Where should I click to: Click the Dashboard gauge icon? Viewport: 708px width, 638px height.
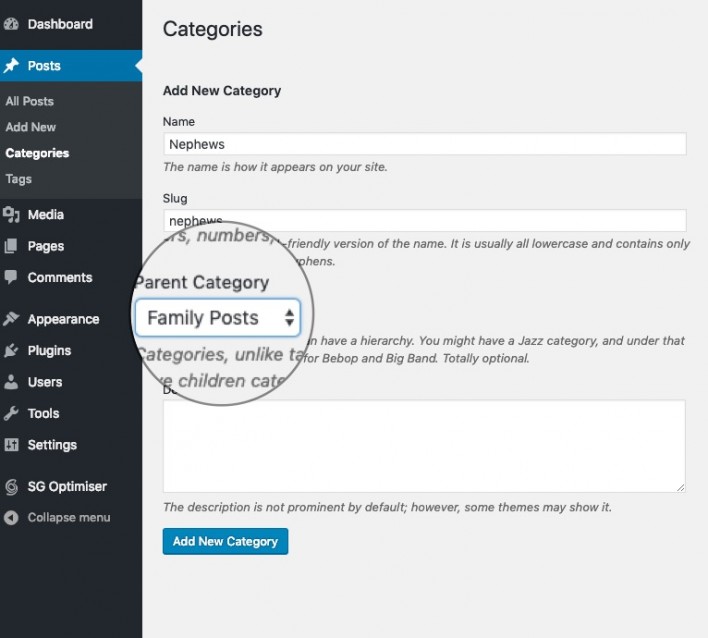(x=11, y=24)
